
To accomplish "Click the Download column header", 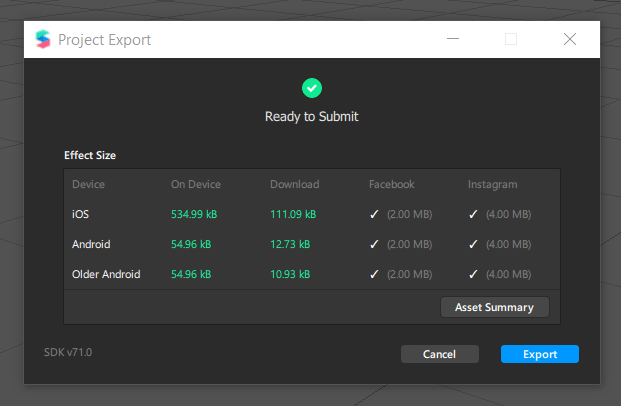I will 295,184.
